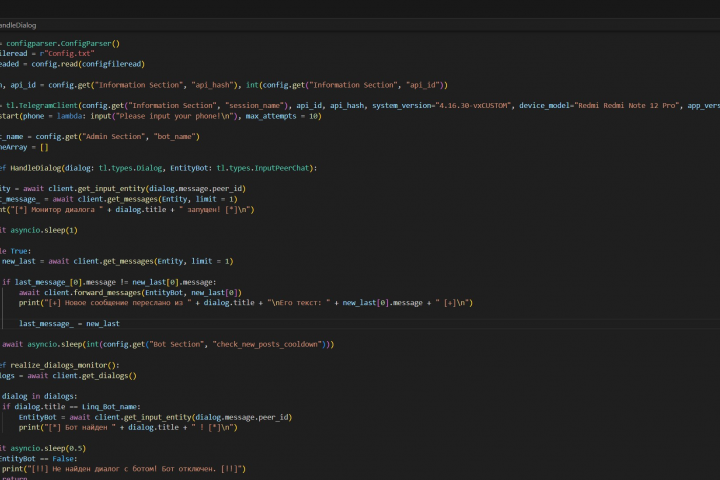Click new_last variable at assignment start
Screen dimensions: 720x480
click(18, 261)
